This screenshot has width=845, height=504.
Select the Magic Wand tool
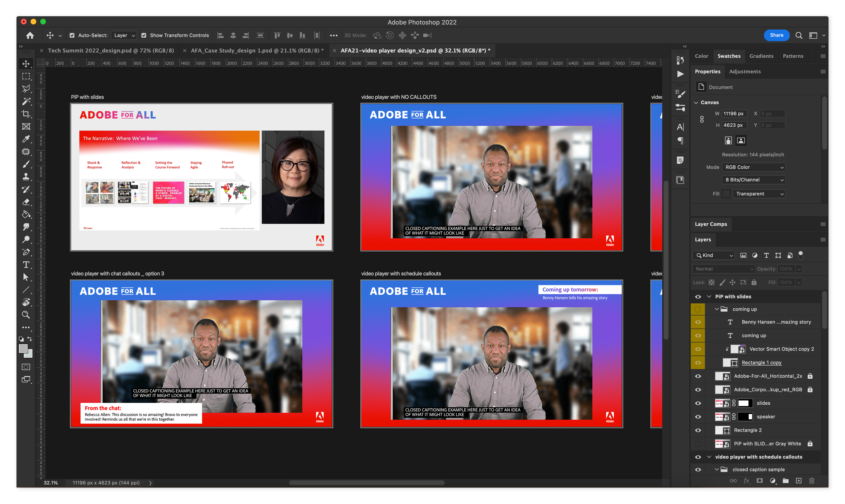26,101
